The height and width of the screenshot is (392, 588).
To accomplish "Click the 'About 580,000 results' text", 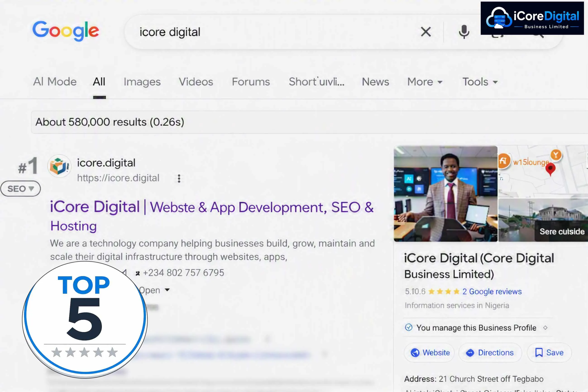I will click(110, 122).
